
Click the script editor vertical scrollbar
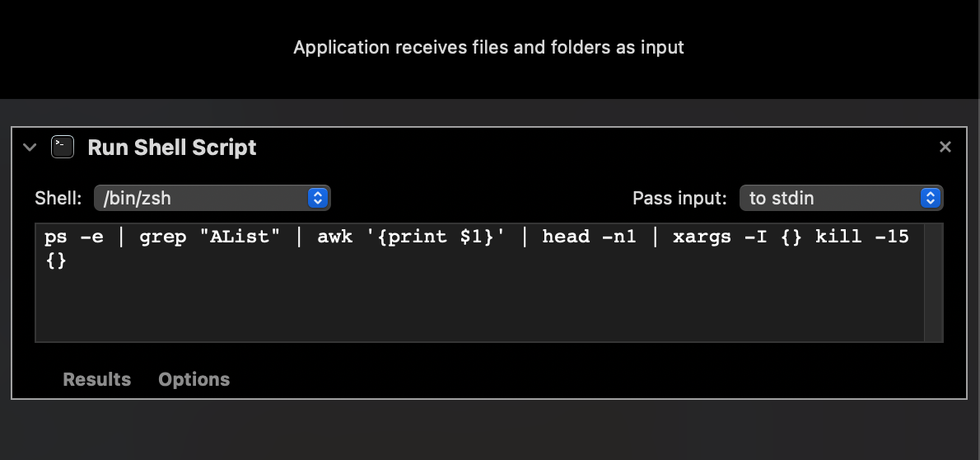934,283
